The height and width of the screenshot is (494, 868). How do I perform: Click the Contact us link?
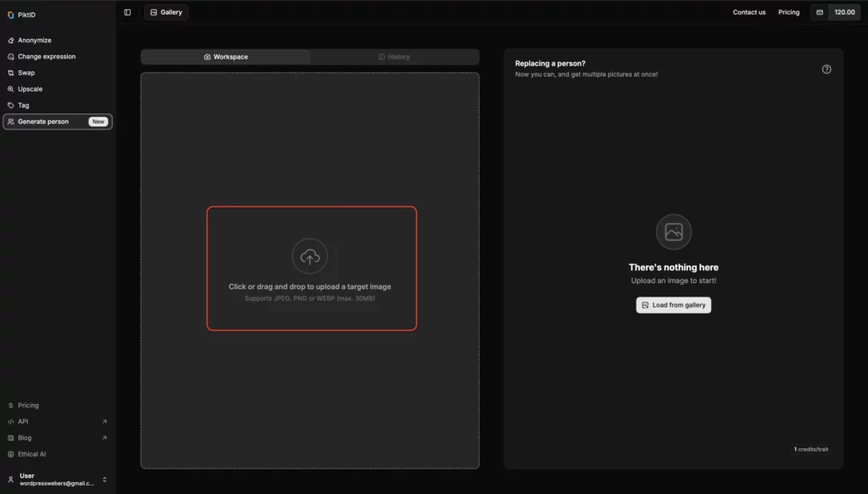[748, 13]
